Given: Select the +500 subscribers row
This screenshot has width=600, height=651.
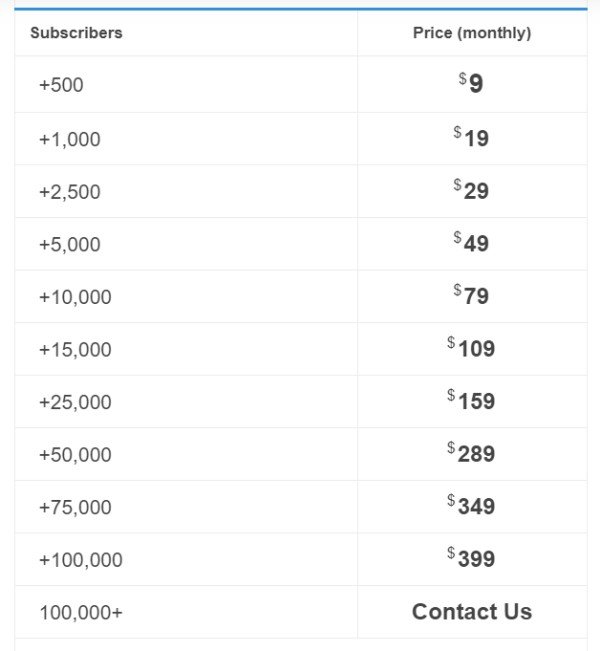Looking at the screenshot, I should pos(301,84).
